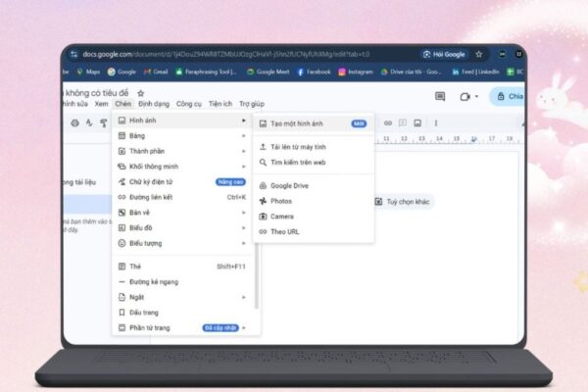Viewport: 588px width, 392px height.
Task: Click the insert image toolbar icon
Action: pos(417,122)
